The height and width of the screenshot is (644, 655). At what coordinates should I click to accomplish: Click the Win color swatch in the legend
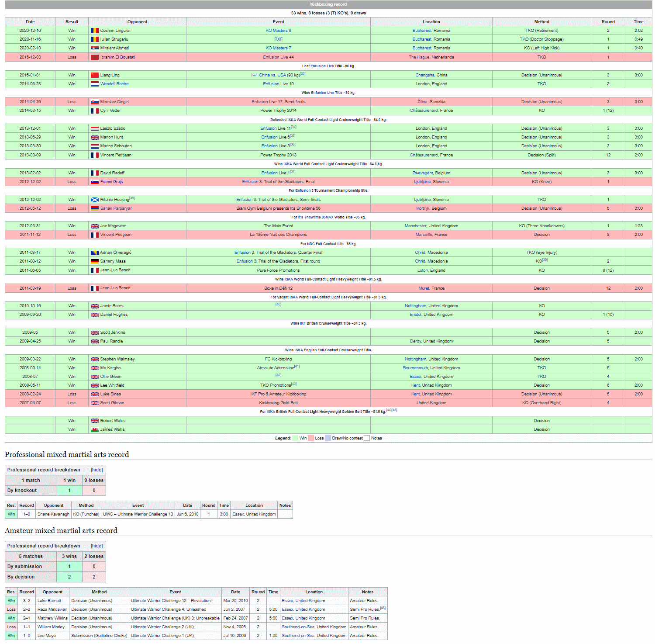click(x=295, y=438)
